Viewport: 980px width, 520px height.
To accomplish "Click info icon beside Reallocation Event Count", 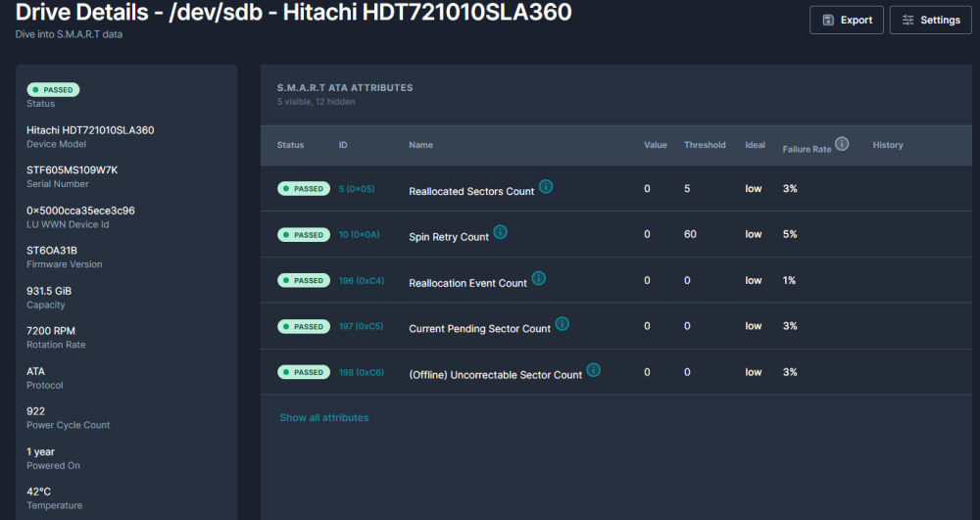I will coord(538,278).
